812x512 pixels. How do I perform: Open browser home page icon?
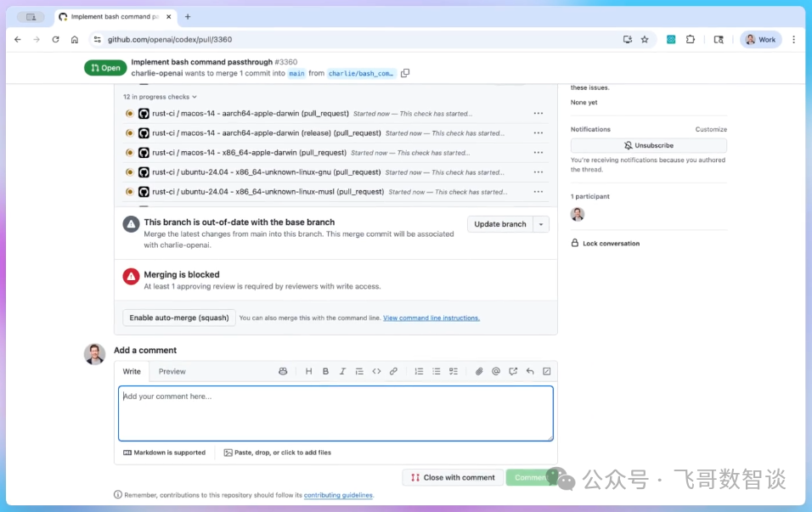[x=75, y=39]
